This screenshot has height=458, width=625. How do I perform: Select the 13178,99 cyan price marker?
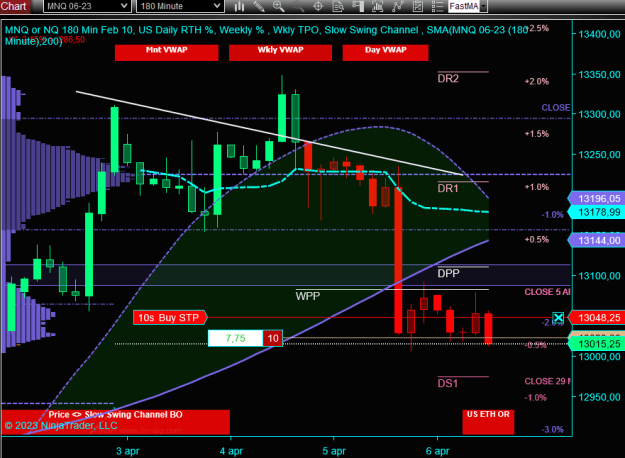[x=597, y=212]
